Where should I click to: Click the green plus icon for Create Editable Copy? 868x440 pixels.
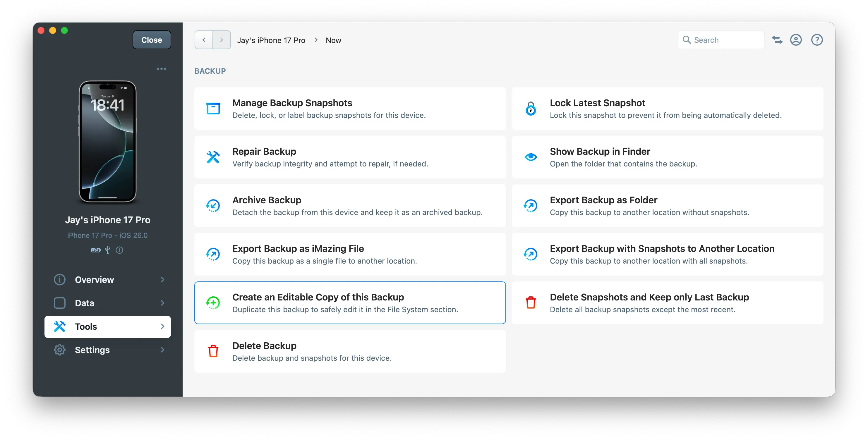point(213,302)
